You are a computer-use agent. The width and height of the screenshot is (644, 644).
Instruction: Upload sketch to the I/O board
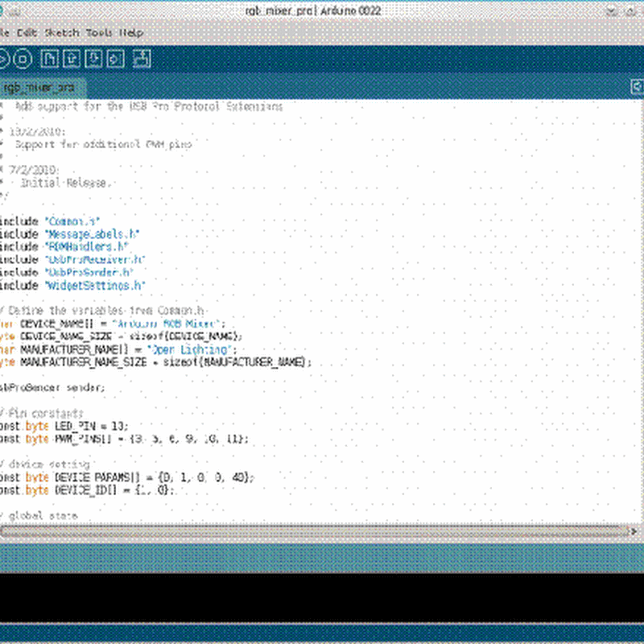[x=115, y=59]
